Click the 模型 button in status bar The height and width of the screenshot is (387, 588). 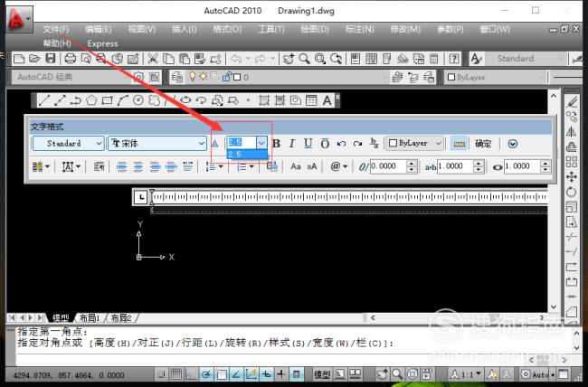[x=322, y=373]
